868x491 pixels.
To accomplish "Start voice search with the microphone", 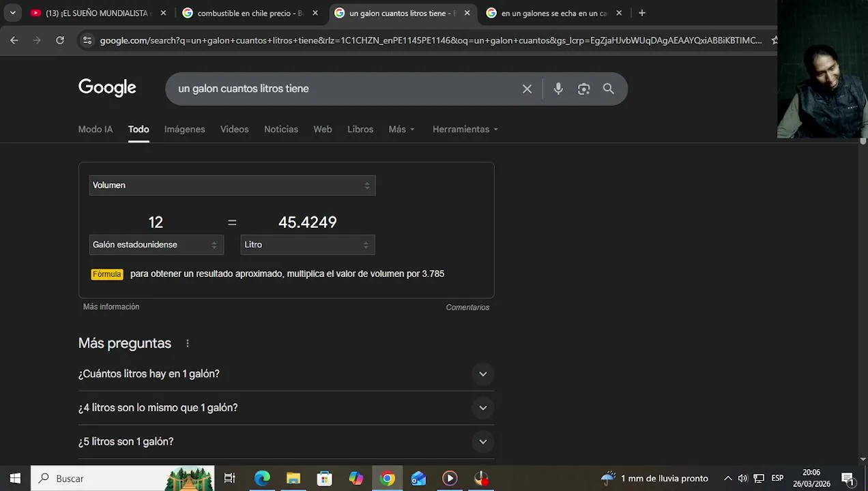I will 558,89.
